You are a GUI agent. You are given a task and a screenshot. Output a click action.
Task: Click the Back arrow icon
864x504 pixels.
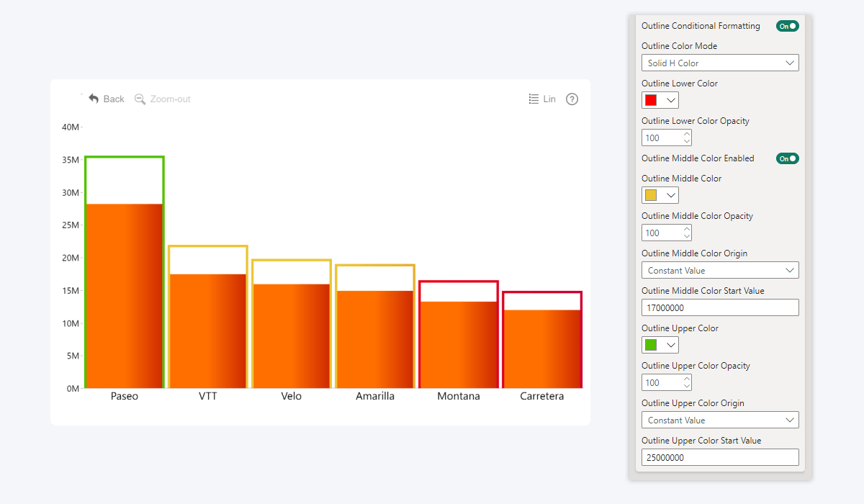pos(93,99)
